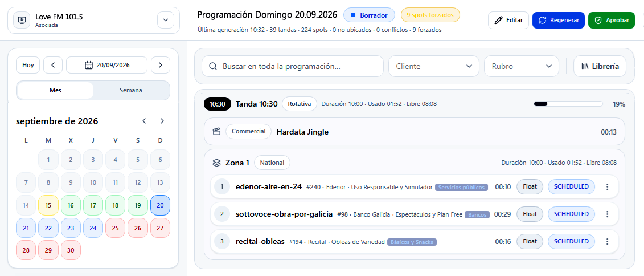
Task: Click the Regenerar button
Action: point(558,20)
